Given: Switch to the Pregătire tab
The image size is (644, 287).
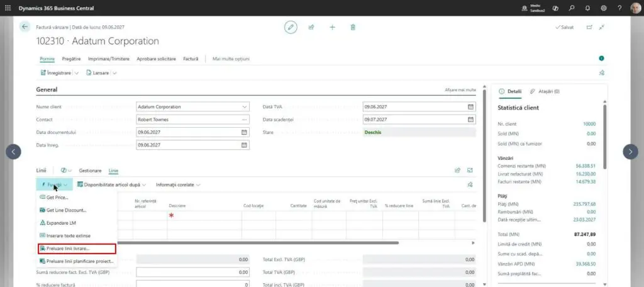Looking at the screenshot, I should click(x=72, y=59).
